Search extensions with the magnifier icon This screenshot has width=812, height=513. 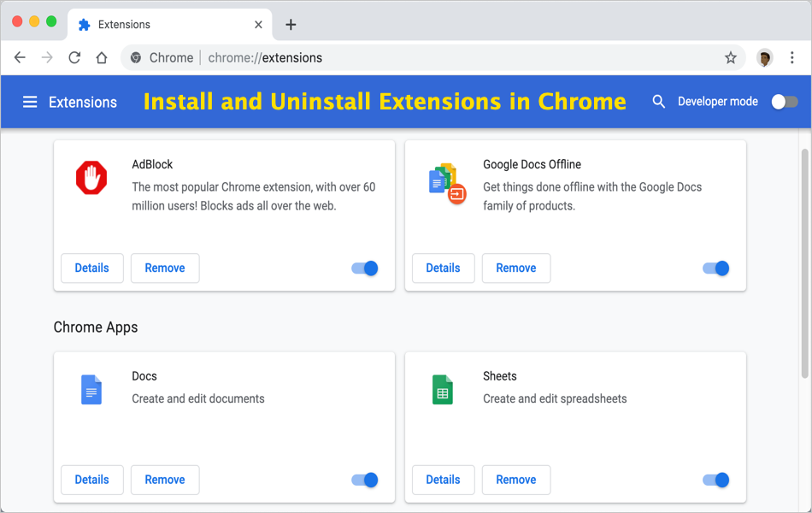(658, 102)
